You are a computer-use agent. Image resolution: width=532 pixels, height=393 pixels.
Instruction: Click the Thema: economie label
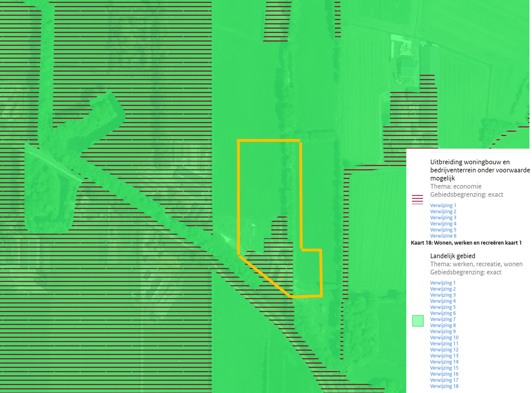tap(456, 186)
